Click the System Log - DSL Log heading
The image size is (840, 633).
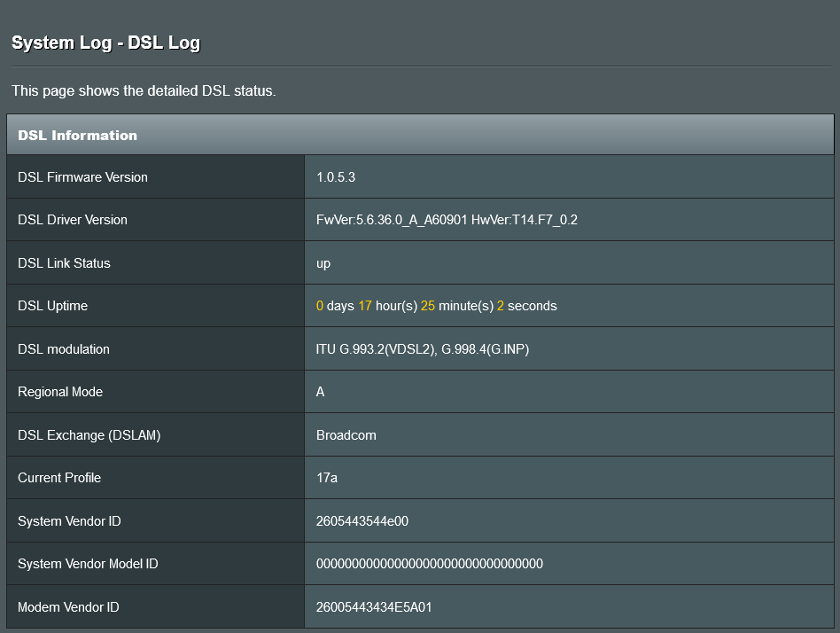pyautogui.click(x=105, y=43)
